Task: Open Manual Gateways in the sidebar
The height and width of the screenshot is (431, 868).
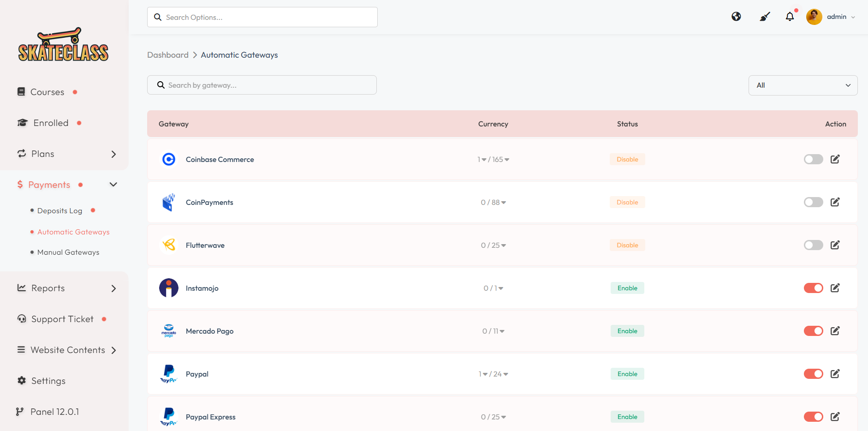Action: click(x=68, y=252)
